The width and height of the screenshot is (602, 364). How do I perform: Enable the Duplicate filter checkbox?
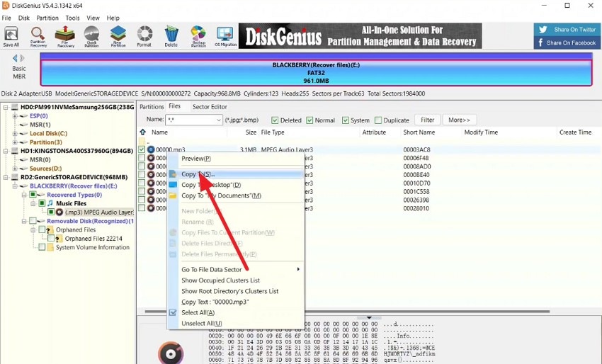pos(378,120)
